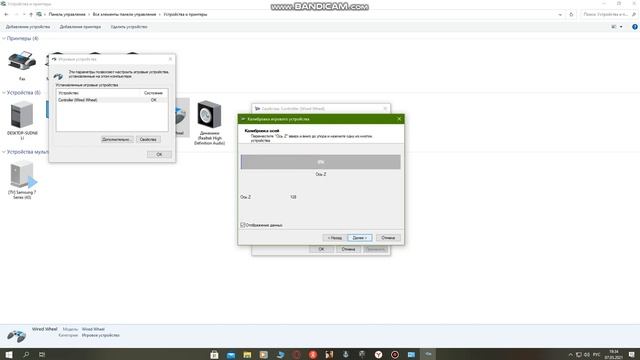
Task: Click 'Удалить устройство' in the toolbar
Action: [129, 27]
